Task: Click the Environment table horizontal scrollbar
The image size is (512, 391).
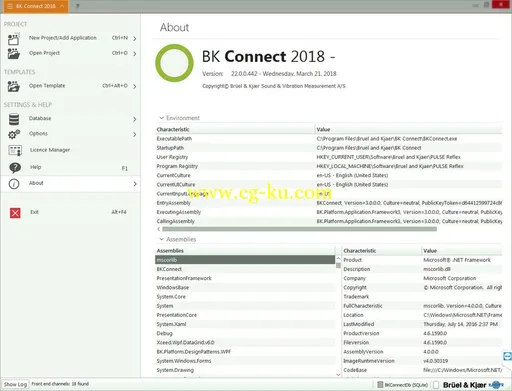Action: (x=299, y=229)
